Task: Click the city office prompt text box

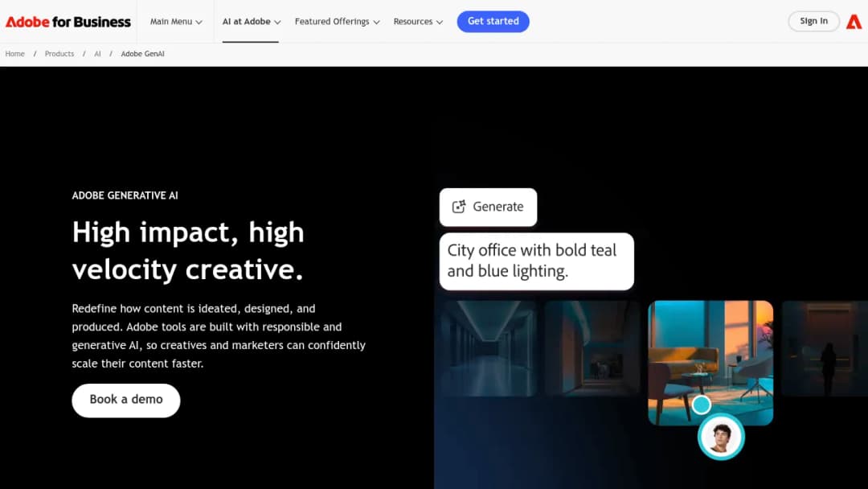Action: pos(536,261)
